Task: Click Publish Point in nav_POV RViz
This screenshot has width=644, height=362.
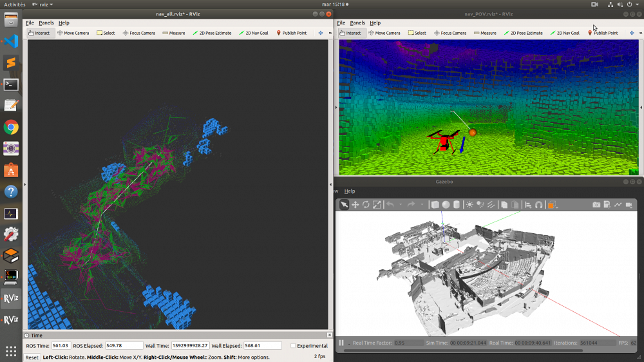Action: (603, 33)
